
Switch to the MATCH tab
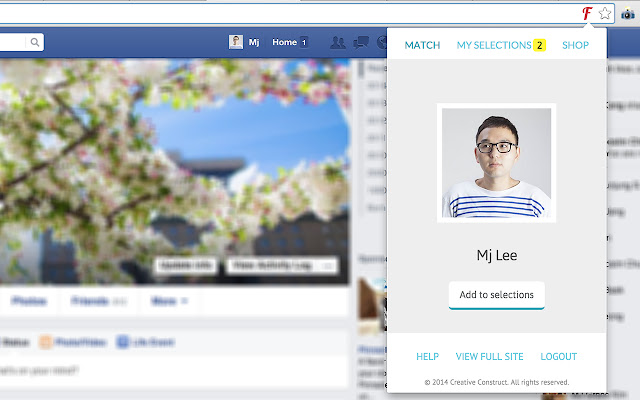tap(422, 45)
